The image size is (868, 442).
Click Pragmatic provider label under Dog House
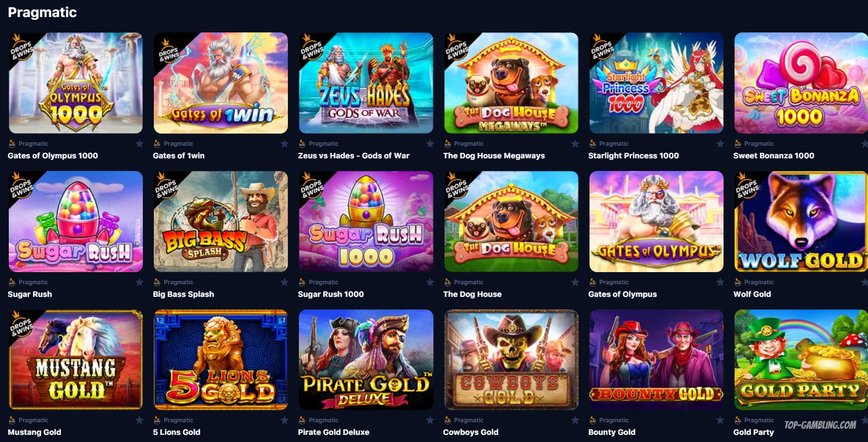coord(469,282)
